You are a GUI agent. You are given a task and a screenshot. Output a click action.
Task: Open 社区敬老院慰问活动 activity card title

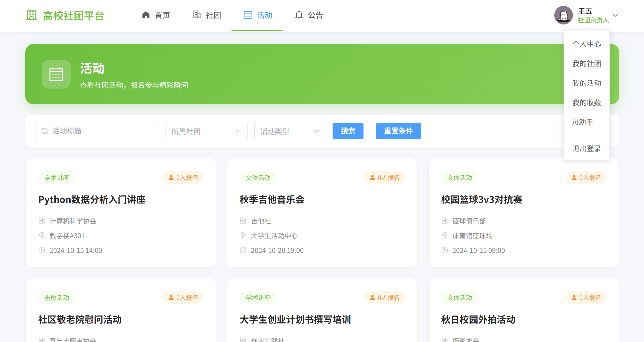(80, 320)
